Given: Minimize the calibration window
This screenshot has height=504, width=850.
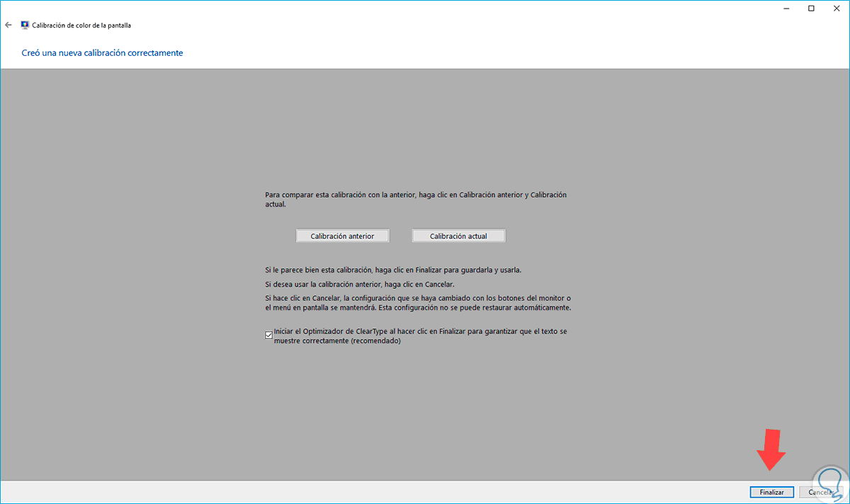Looking at the screenshot, I should coord(787,8).
